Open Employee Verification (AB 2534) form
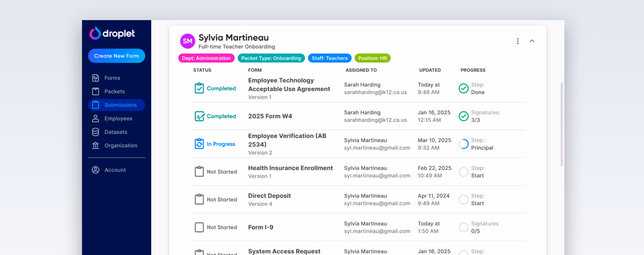This screenshot has width=644, height=255. [x=287, y=140]
